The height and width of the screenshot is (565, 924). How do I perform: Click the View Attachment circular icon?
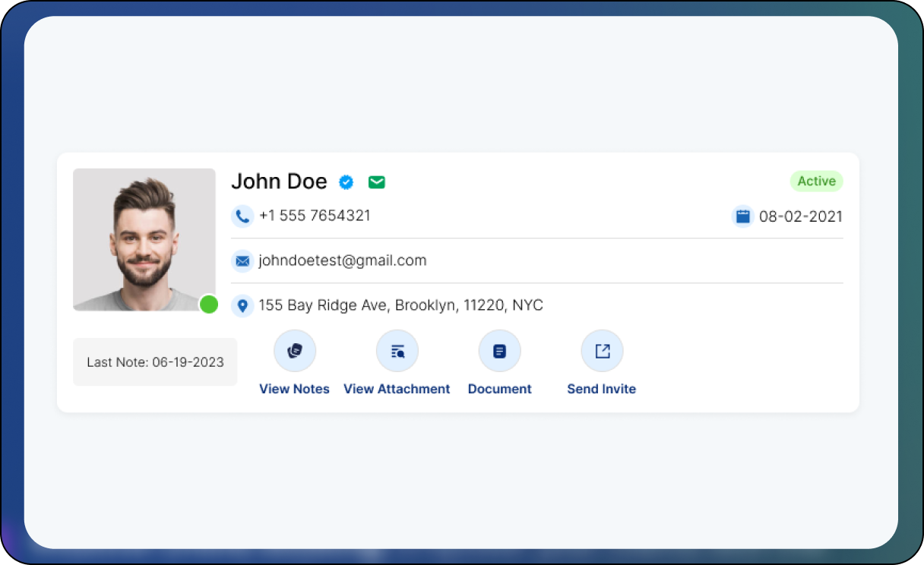397,351
